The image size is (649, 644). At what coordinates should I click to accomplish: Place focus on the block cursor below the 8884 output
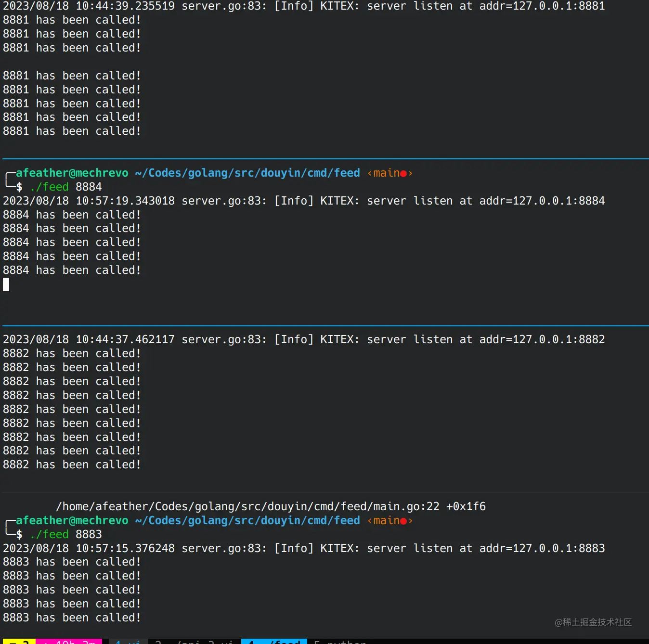pos(6,285)
